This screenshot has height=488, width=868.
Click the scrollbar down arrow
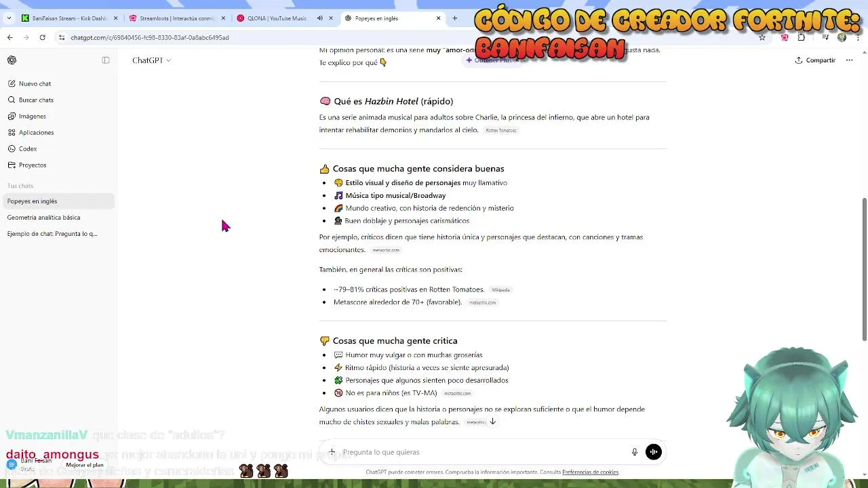[864, 474]
